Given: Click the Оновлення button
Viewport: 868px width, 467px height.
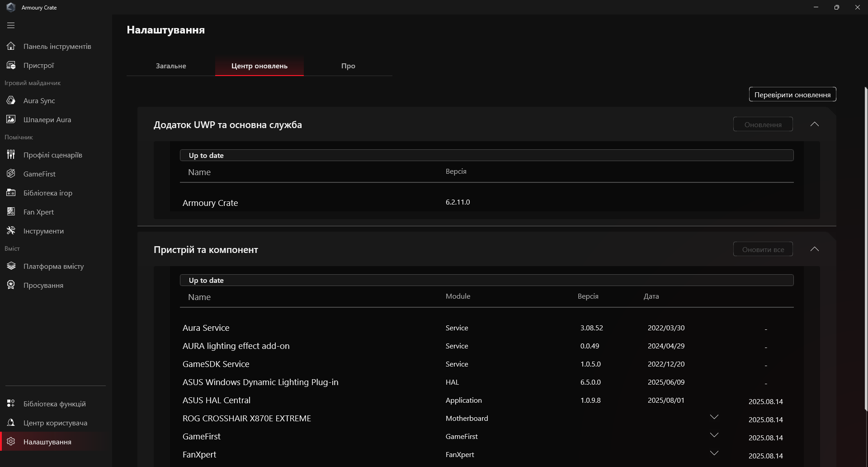Looking at the screenshot, I should [763, 124].
